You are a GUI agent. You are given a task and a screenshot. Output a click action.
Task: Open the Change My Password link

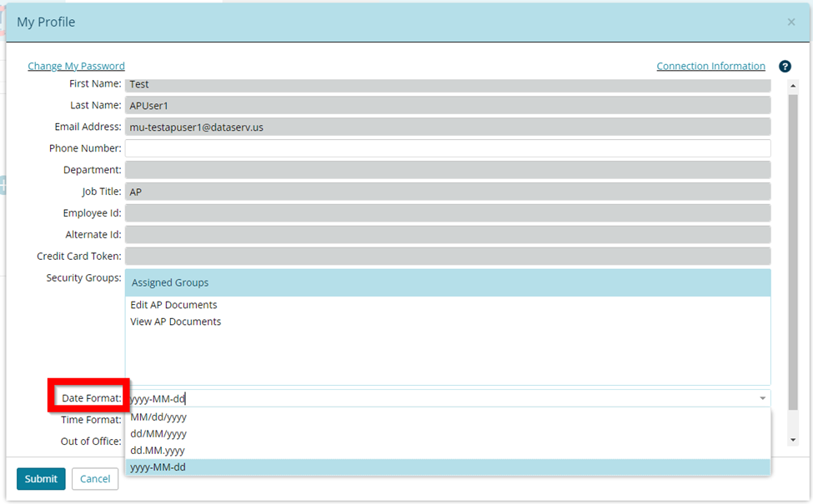point(76,66)
